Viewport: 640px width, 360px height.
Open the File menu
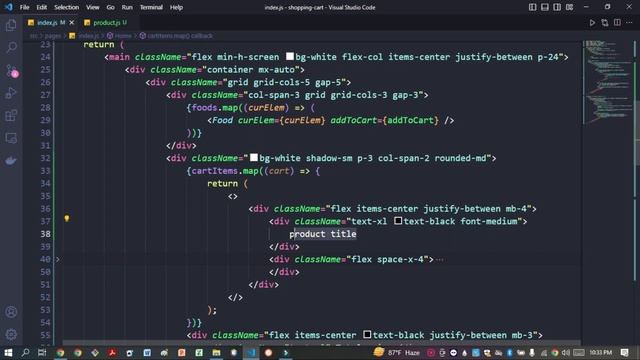click(24, 7)
